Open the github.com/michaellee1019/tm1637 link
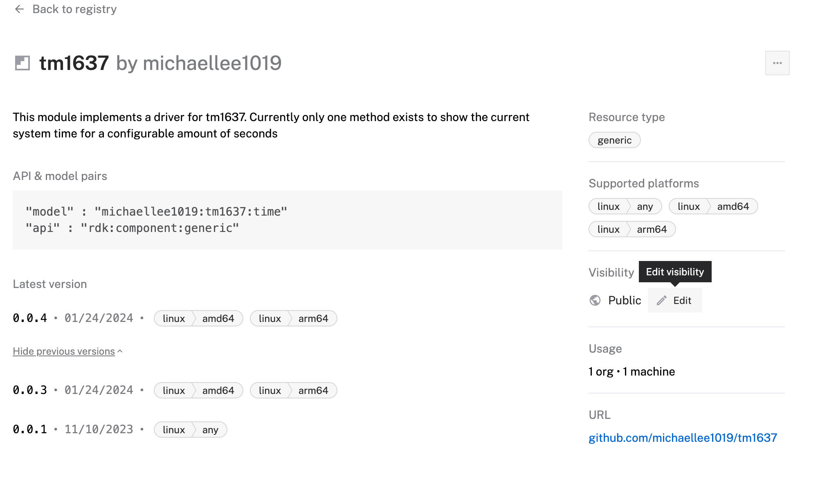Viewport: 818px width, 504px height. pos(682,438)
